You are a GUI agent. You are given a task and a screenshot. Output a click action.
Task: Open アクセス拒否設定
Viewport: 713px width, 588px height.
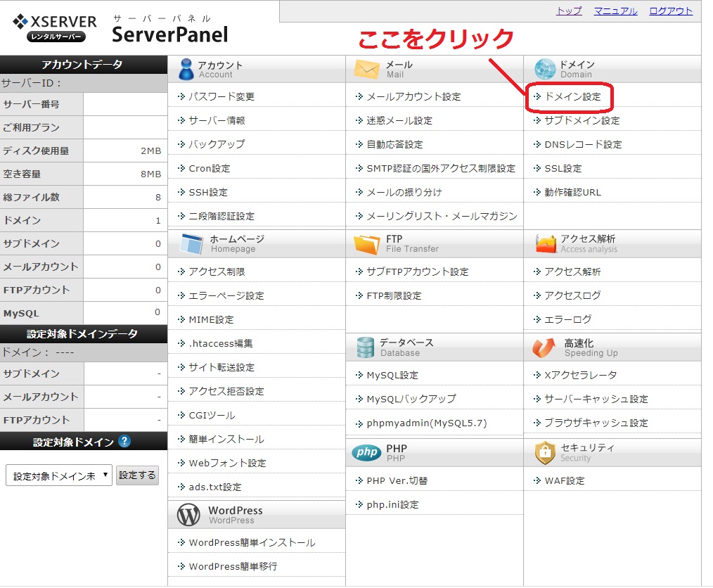pos(226,391)
